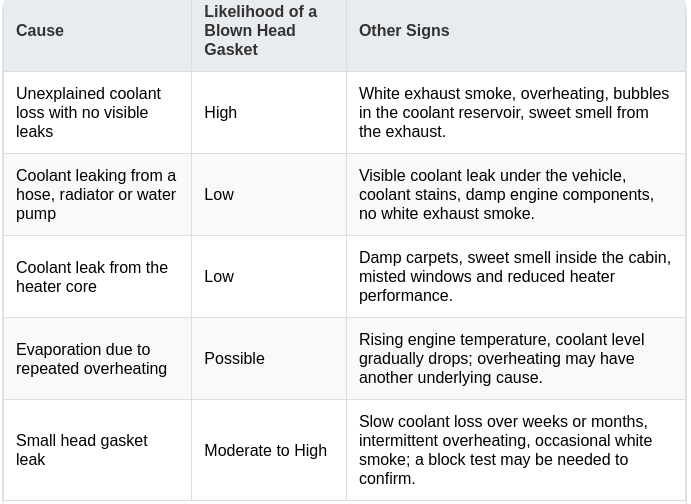The image size is (691, 504).
Task: Click the word Gasket in the header
Action: coord(231,49)
